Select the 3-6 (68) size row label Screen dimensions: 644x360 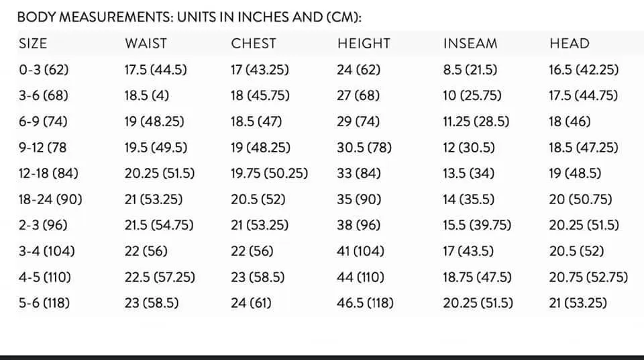(43, 95)
